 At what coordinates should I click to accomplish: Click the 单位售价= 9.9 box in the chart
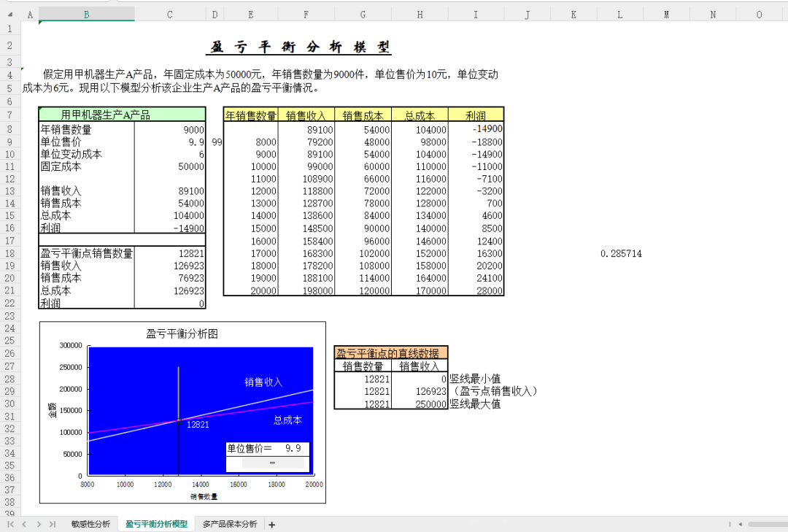(267, 448)
